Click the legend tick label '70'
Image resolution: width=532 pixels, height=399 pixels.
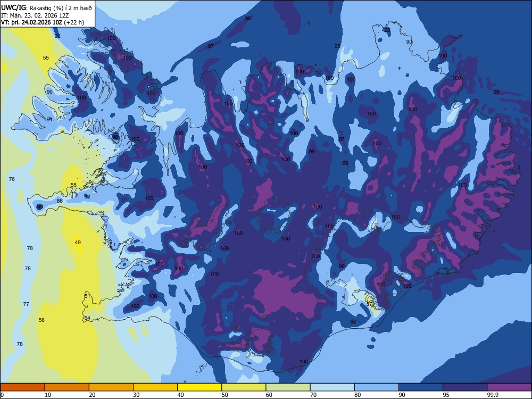[x=313, y=395]
